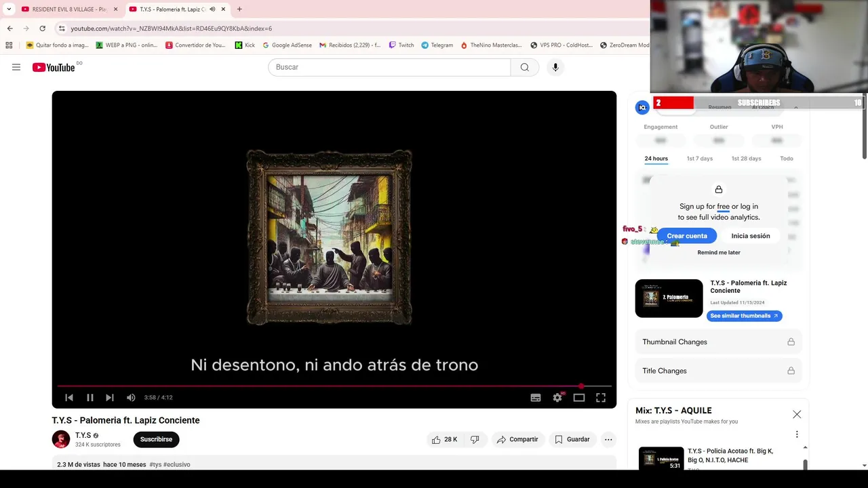868x488 pixels.
Task: Open T.Y.S channel name link
Action: tap(83, 435)
